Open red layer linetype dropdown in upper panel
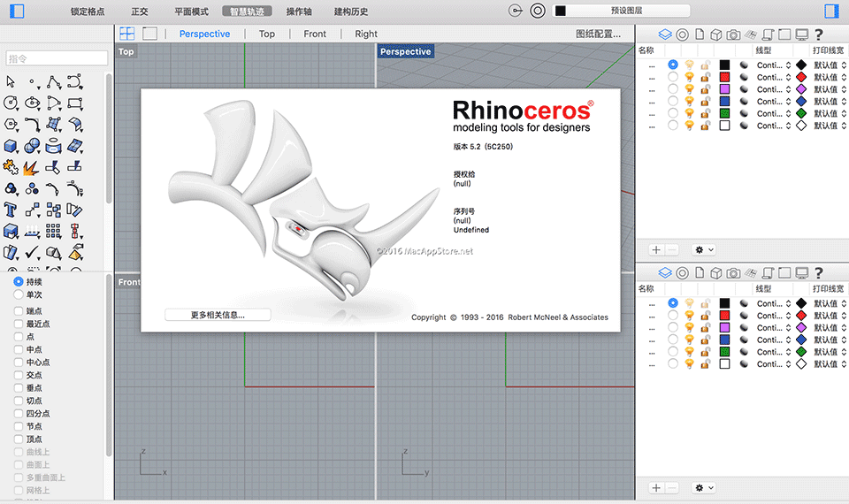 coord(774,77)
